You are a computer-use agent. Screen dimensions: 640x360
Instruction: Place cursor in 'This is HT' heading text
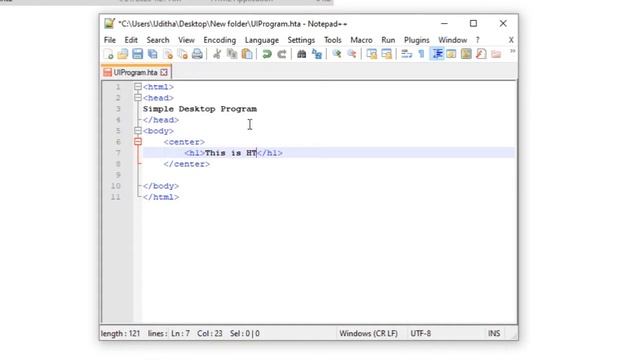click(231, 153)
